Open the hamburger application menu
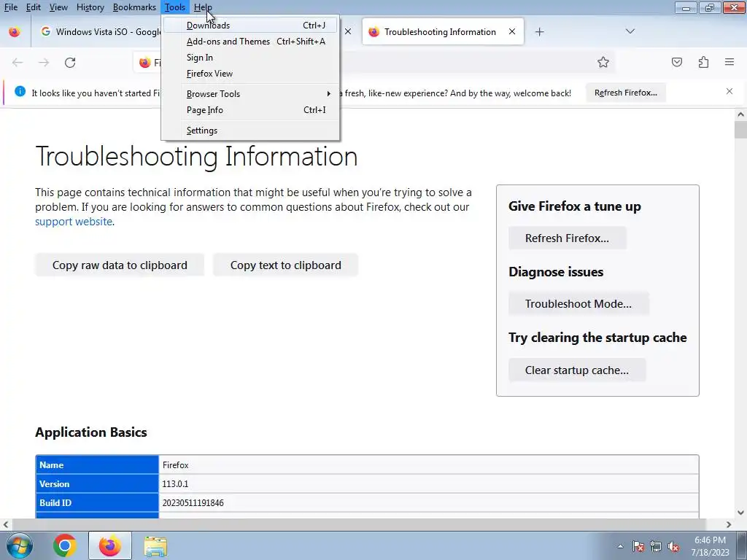 pyautogui.click(x=729, y=62)
